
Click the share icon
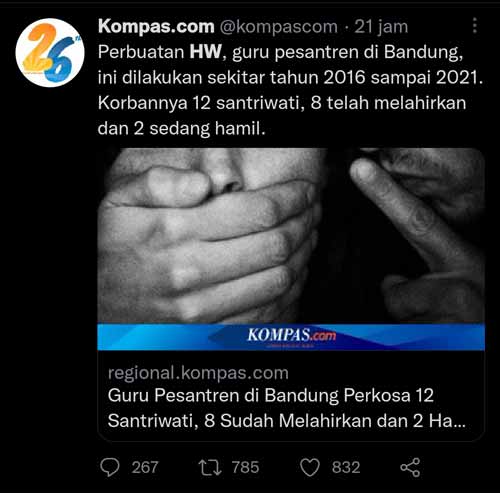(x=410, y=467)
